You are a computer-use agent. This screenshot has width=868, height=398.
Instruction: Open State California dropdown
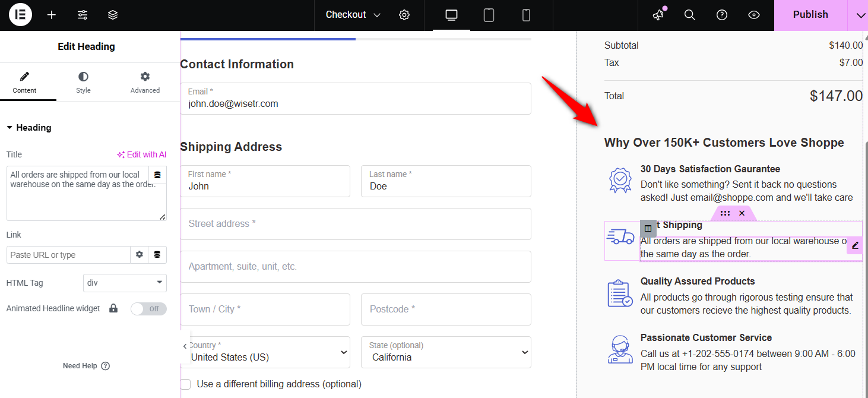pos(446,352)
